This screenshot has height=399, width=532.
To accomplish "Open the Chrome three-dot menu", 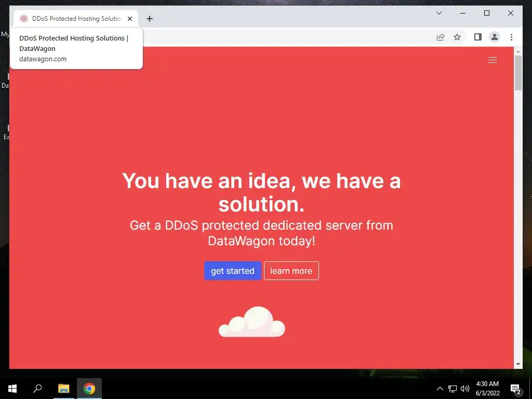I will click(511, 37).
